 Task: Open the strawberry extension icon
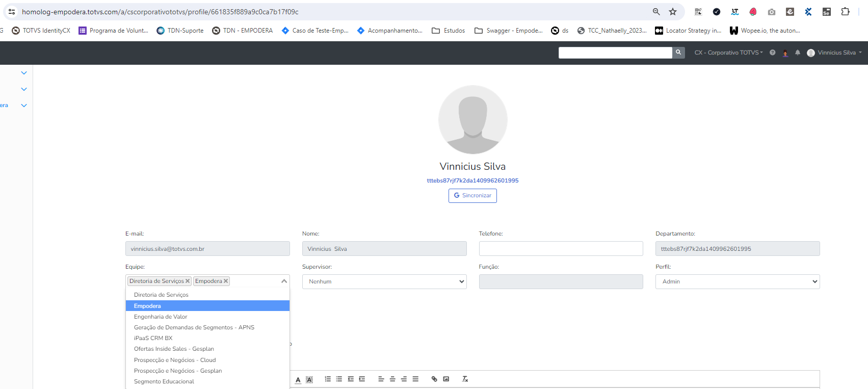(x=753, y=12)
